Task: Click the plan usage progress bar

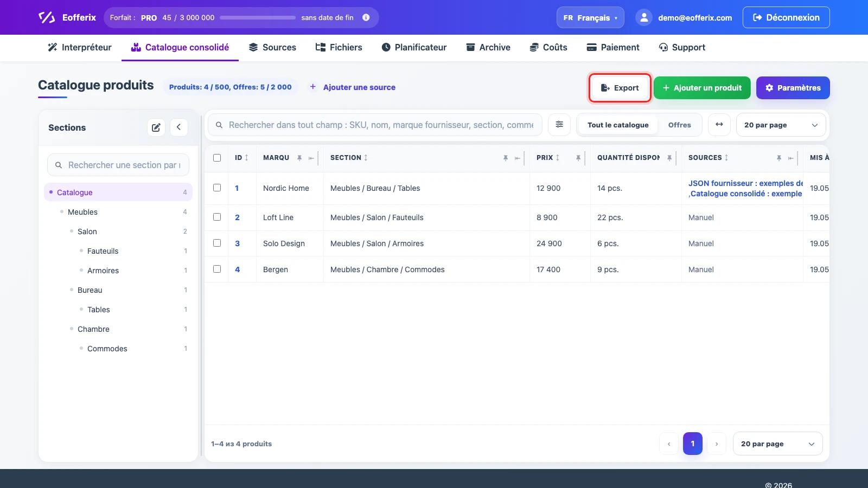Action: coord(258,17)
